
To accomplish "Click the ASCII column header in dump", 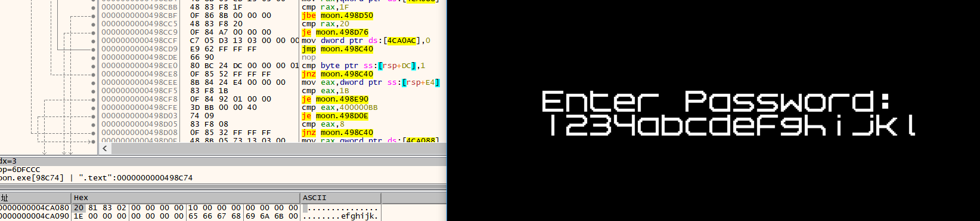I will click(x=314, y=198).
